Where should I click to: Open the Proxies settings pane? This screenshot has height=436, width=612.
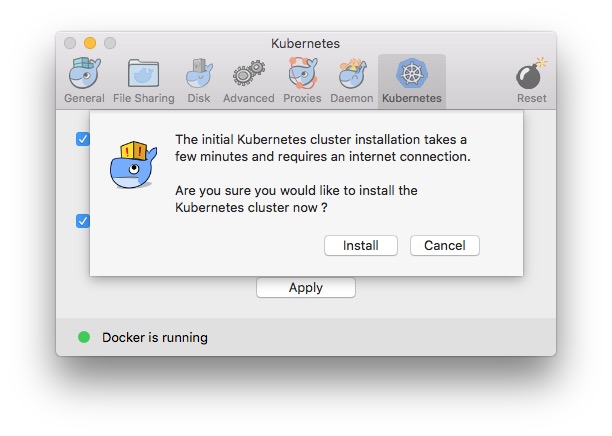click(302, 80)
